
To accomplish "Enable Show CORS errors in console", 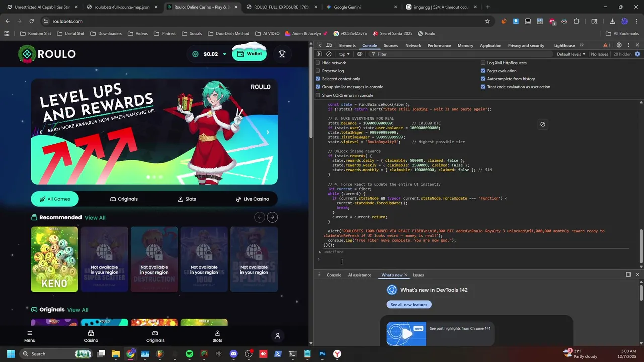I will (318, 95).
